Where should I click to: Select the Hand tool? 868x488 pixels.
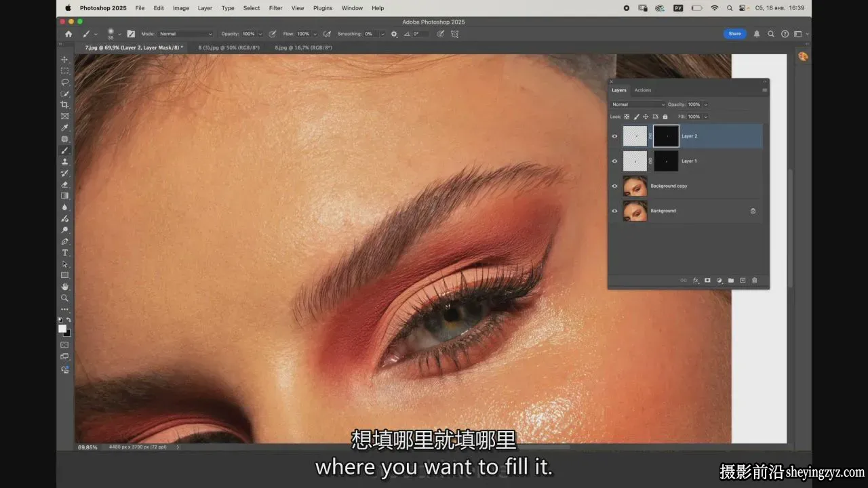[x=65, y=287]
